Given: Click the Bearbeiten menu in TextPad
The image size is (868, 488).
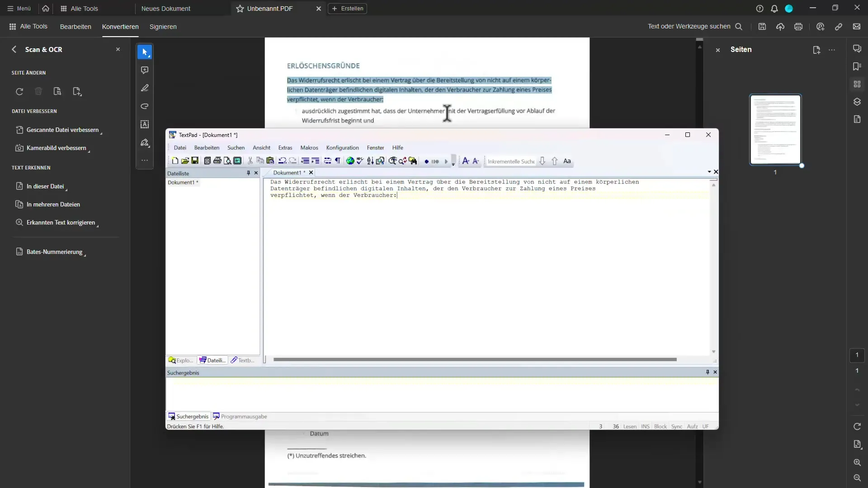Looking at the screenshot, I should coord(207,147).
